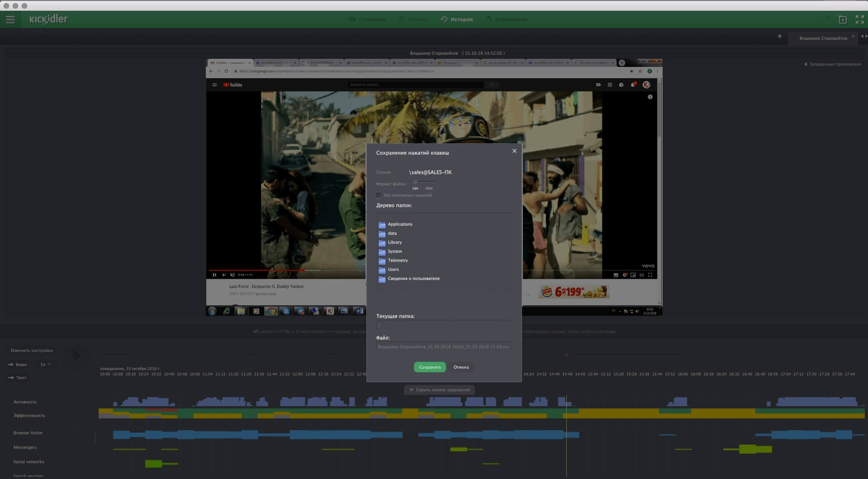Click the Chrome icon in recorded taskbar
The height and width of the screenshot is (479, 868).
271,311
